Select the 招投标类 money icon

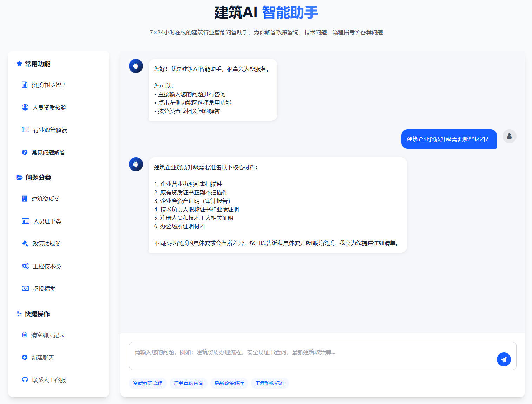[x=25, y=289]
